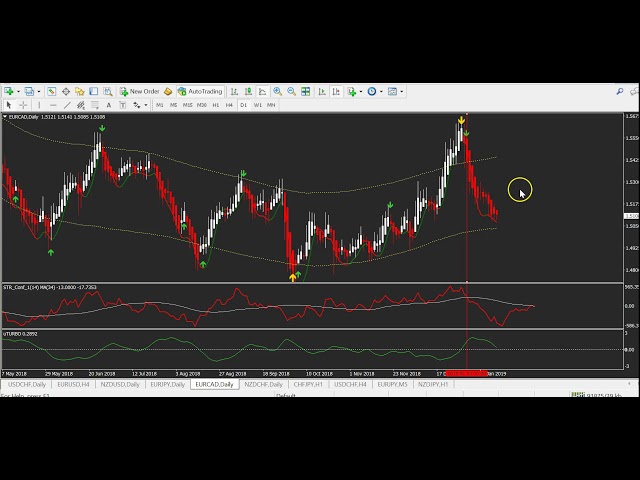Screen dimensions: 640x480
Task: Select the vertical line drawing tool
Action: tap(40, 104)
